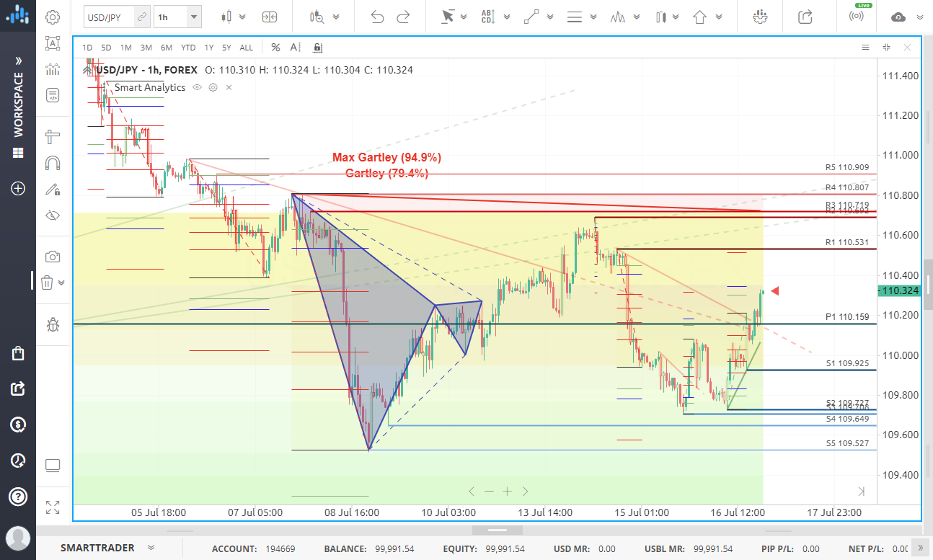Undo the last chart action
Screen dimensions: 933x560
377,17
